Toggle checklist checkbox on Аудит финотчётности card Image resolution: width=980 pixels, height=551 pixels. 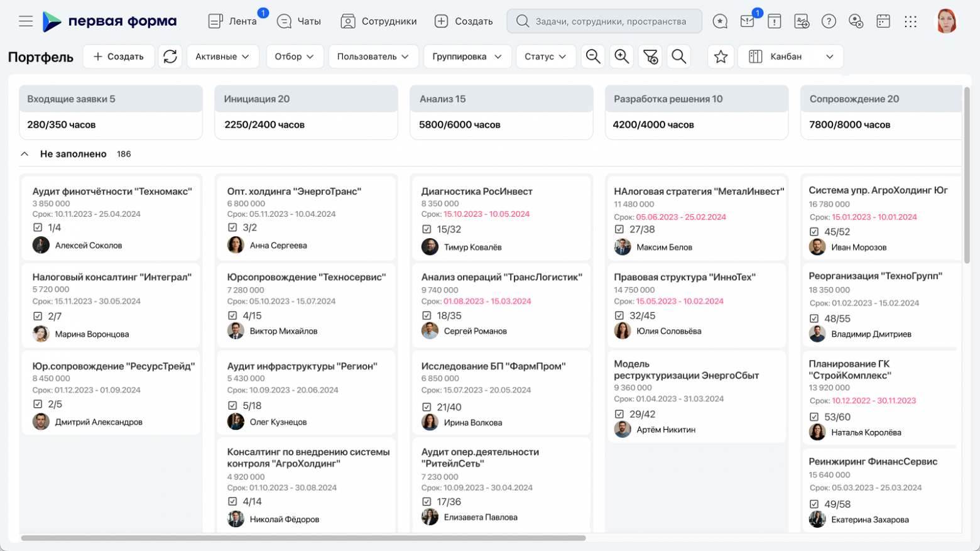[x=38, y=227]
